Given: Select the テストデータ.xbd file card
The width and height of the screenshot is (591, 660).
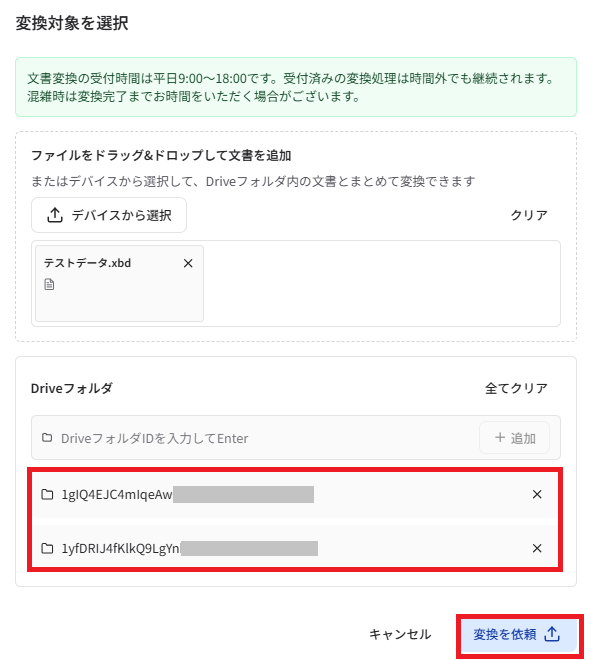Looking at the screenshot, I should point(120,284).
